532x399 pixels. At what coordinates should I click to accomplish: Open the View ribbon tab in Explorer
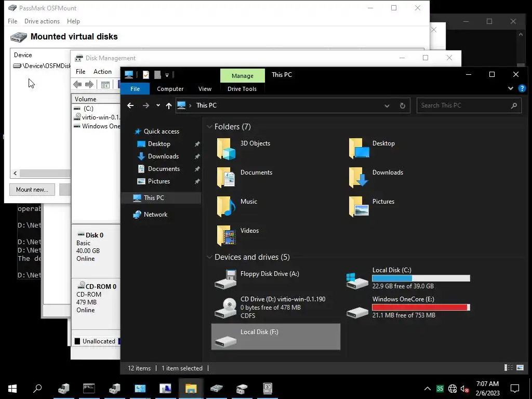click(x=205, y=89)
